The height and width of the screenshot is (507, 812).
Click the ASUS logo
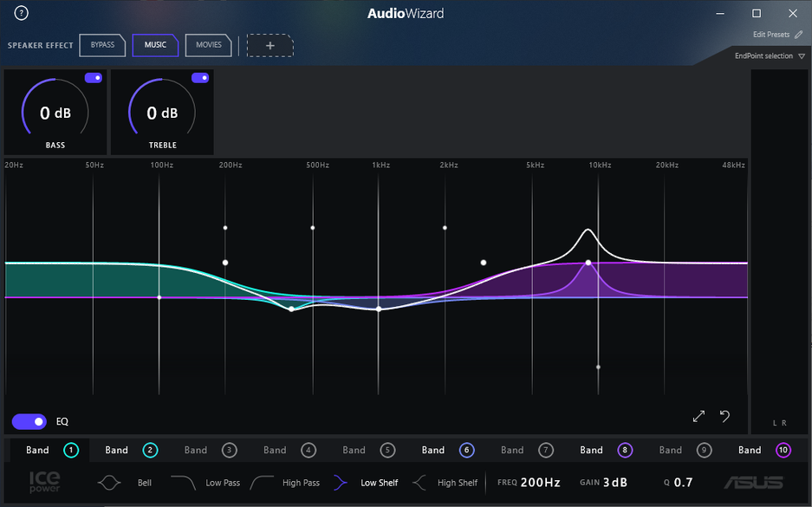click(753, 483)
